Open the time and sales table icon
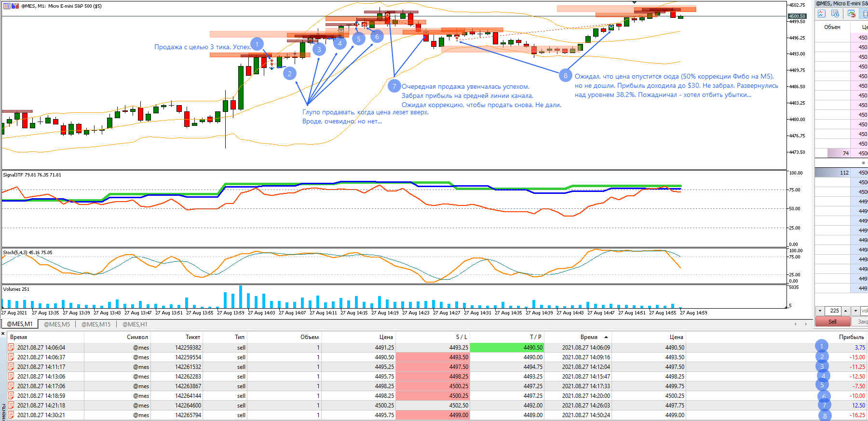The width and height of the screenshot is (868, 421). click(x=835, y=14)
